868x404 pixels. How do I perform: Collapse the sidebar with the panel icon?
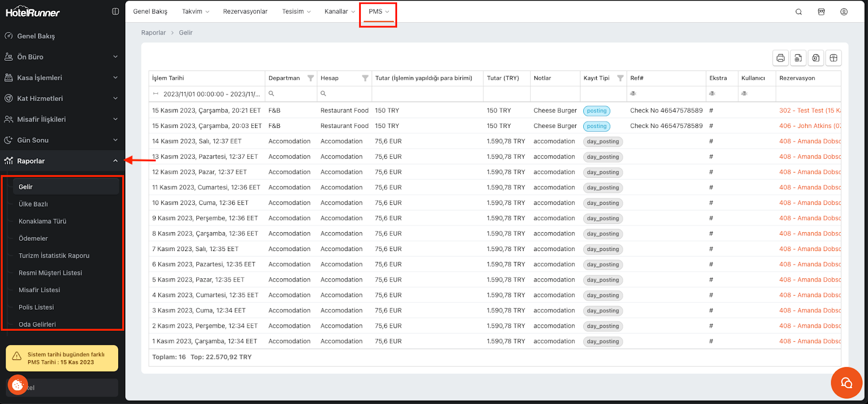pyautogui.click(x=115, y=11)
